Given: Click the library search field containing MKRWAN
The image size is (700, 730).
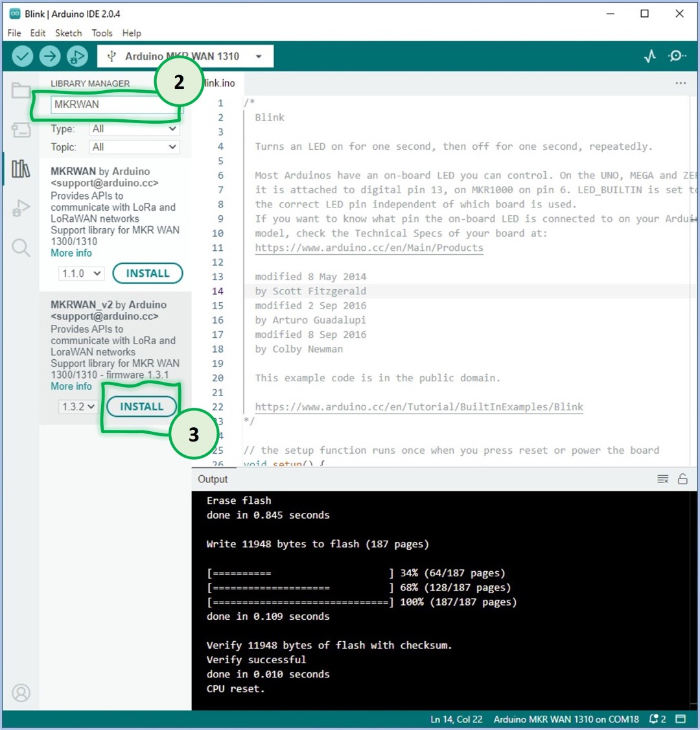Looking at the screenshot, I should 117,104.
